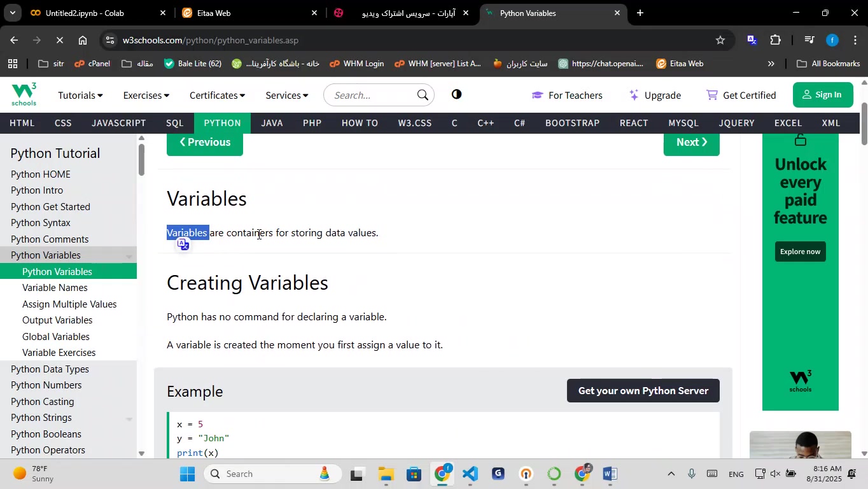
Task: Click the Sign In button
Action: pyautogui.click(x=822, y=95)
